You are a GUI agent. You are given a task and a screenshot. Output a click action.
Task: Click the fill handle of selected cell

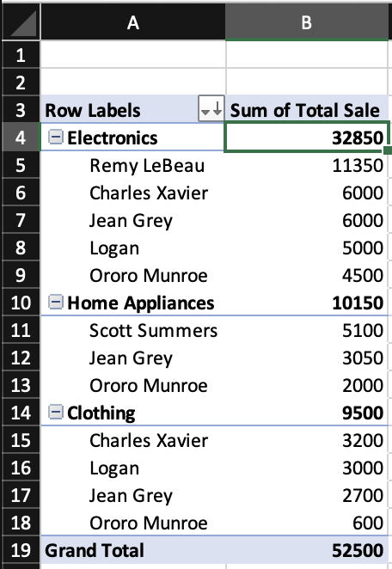(388, 150)
